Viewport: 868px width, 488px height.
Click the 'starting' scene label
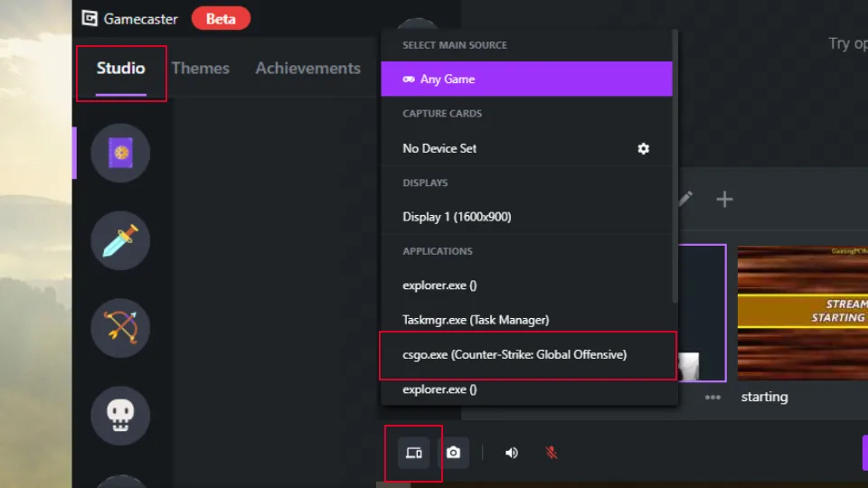(x=765, y=397)
